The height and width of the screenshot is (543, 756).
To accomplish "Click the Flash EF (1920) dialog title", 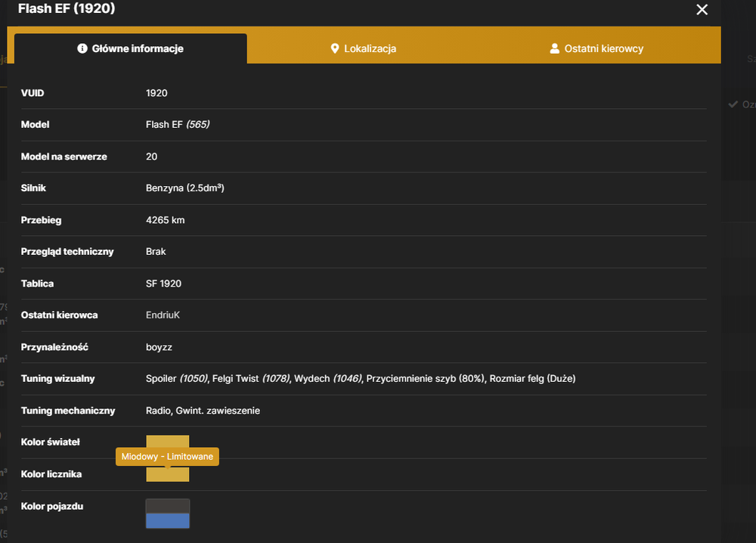I will coord(67,8).
